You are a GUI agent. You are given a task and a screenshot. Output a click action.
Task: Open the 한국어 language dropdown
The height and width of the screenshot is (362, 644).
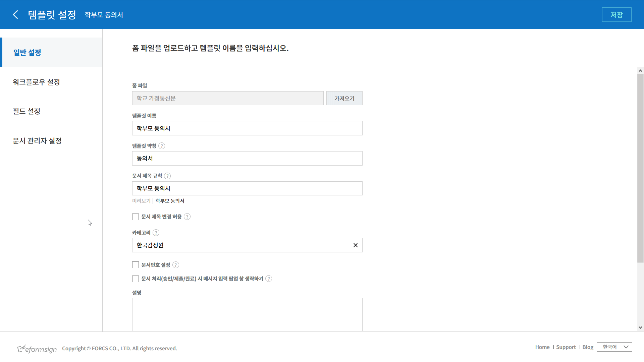614,347
